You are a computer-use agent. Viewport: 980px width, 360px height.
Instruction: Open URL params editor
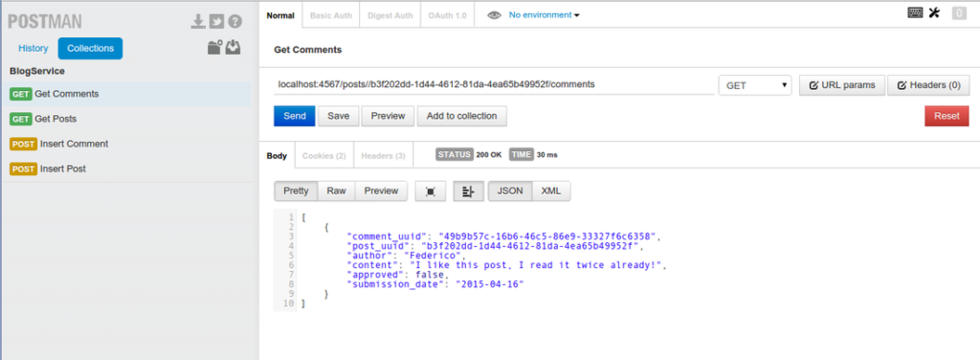pos(842,85)
